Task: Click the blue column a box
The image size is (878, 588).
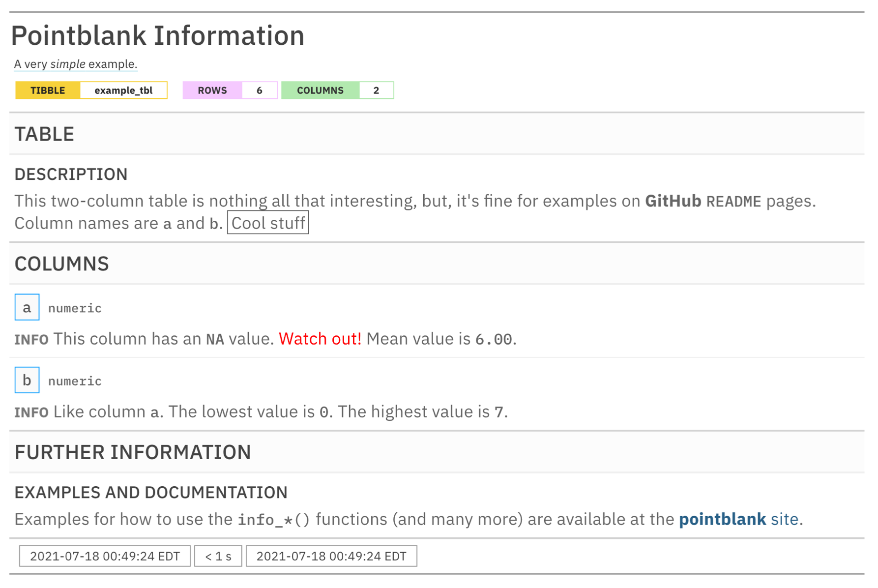Action: click(x=27, y=307)
